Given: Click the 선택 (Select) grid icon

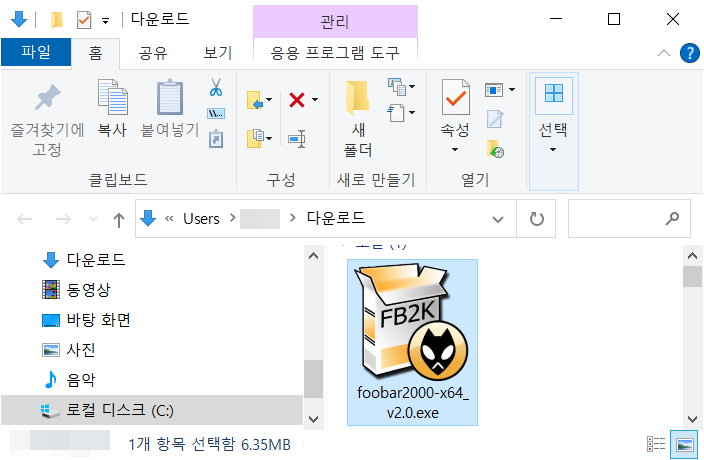Looking at the screenshot, I should pos(554,94).
